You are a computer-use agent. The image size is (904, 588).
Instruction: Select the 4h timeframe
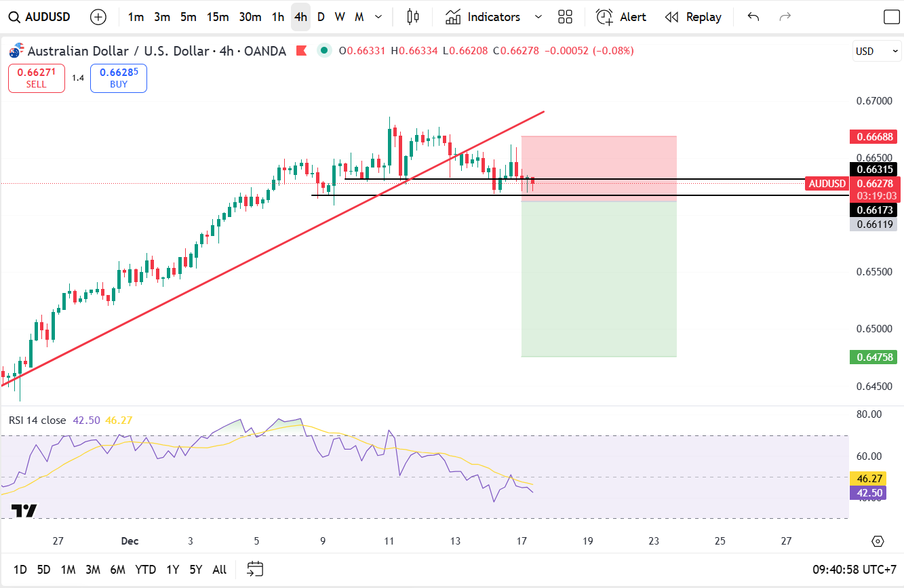pos(300,17)
